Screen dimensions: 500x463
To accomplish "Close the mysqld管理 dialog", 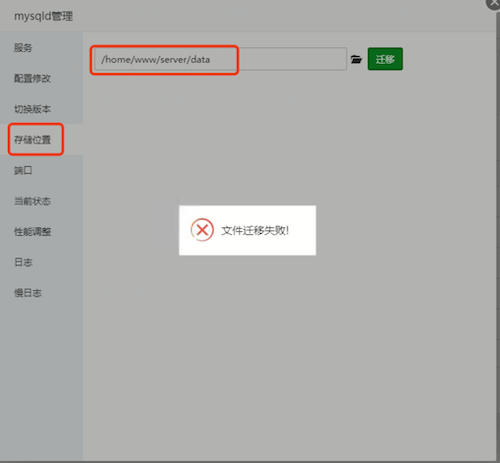I will (x=493, y=3).
